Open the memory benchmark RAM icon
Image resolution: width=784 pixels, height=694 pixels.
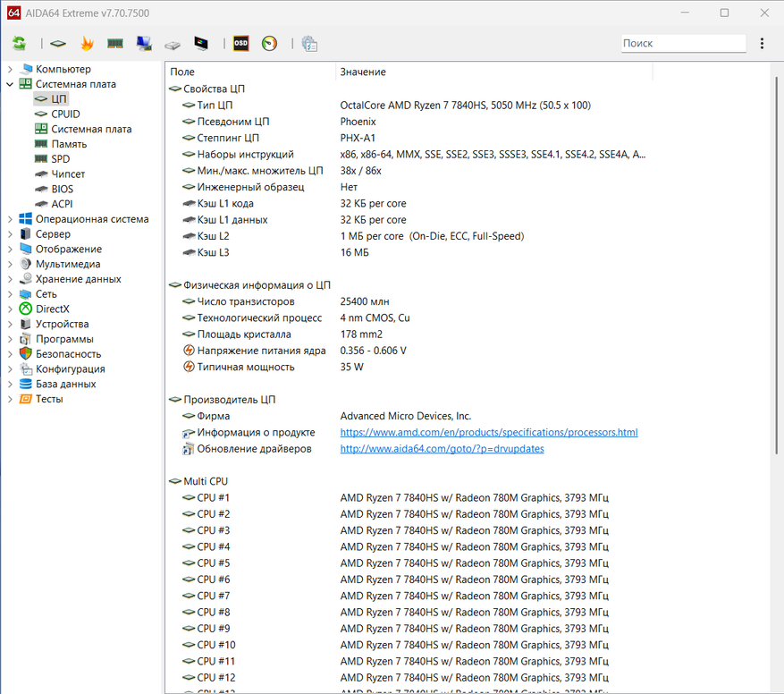[x=114, y=43]
